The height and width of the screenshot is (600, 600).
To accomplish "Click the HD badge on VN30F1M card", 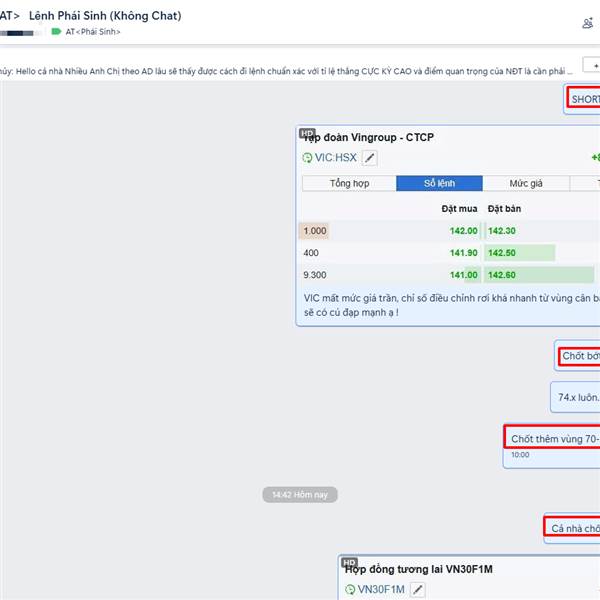I will click(x=349, y=562).
